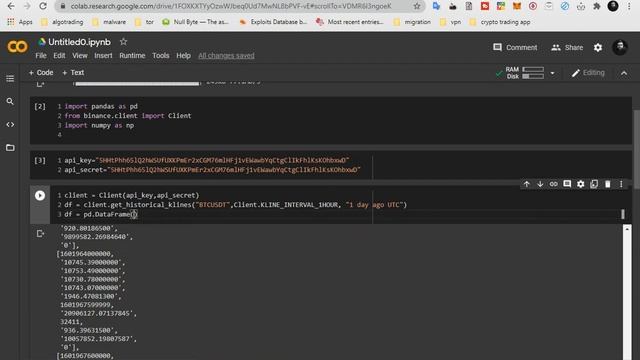Open the crypto trading app bookmark folder
Viewport: 640px width, 360px height.
point(500,22)
